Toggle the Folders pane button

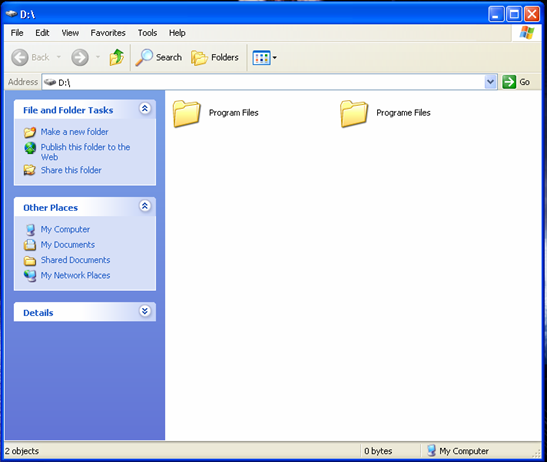(215, 58)
